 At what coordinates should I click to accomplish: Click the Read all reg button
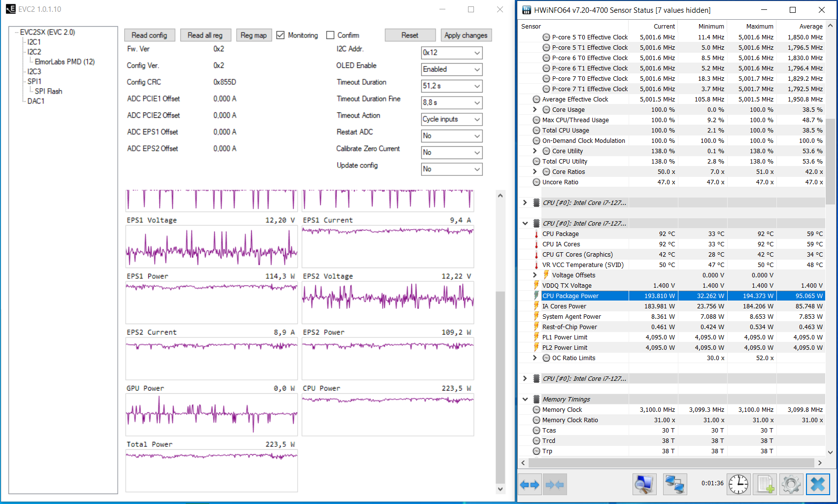click(205, 35)
